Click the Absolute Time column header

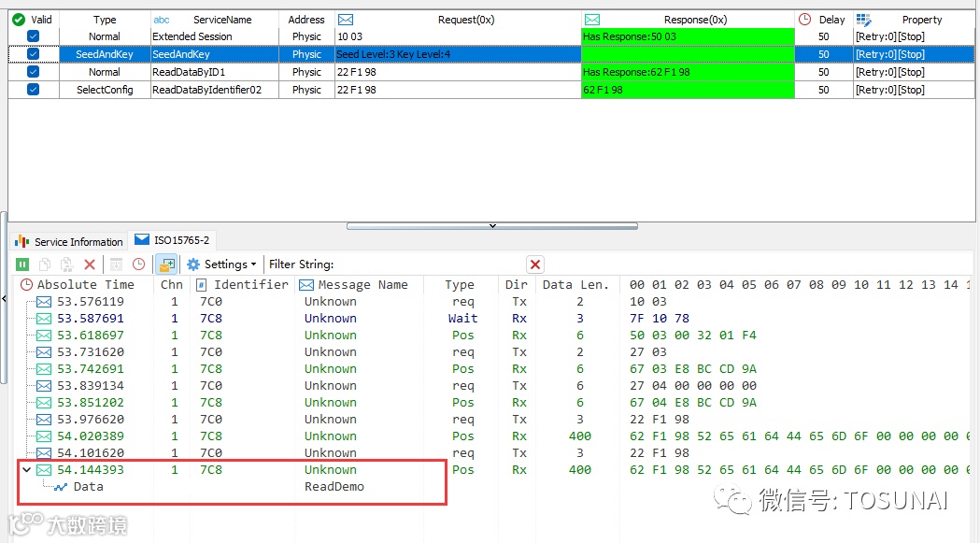[86, 285]
